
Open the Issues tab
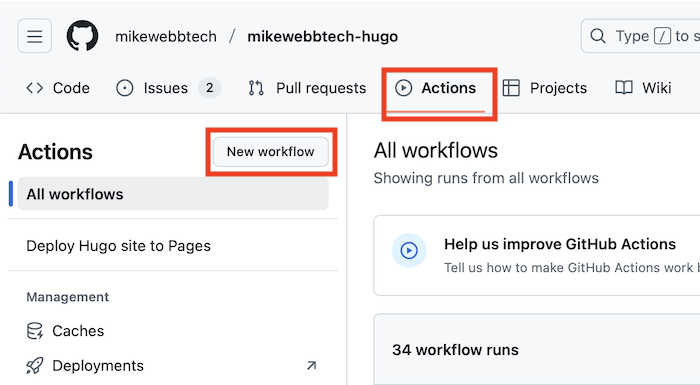pos(168,88)
